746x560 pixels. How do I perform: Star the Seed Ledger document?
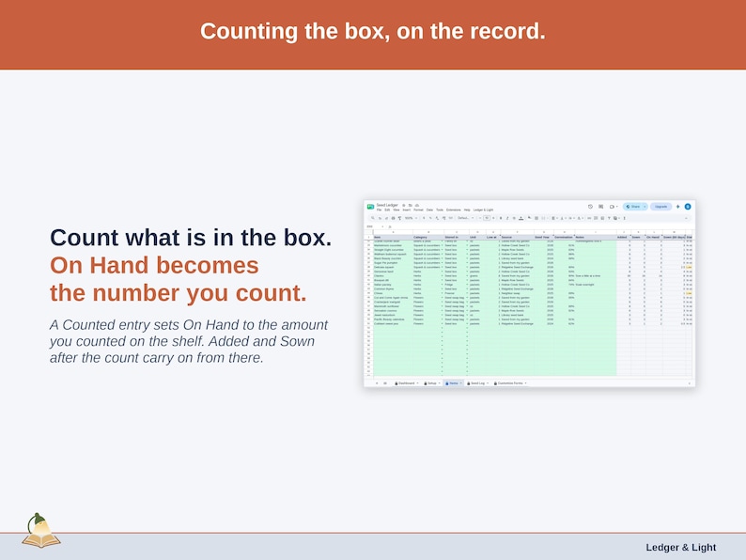[403, 205]
